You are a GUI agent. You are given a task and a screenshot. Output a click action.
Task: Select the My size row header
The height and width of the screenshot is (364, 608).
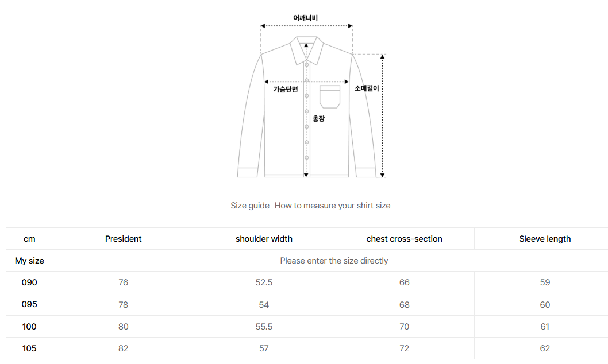pos(29,260)
